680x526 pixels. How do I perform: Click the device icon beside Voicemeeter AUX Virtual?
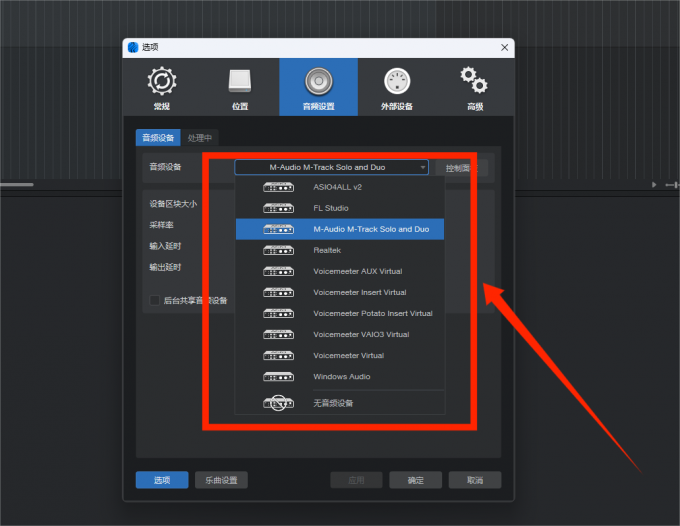pyautogui.click(x=278, y=271)
